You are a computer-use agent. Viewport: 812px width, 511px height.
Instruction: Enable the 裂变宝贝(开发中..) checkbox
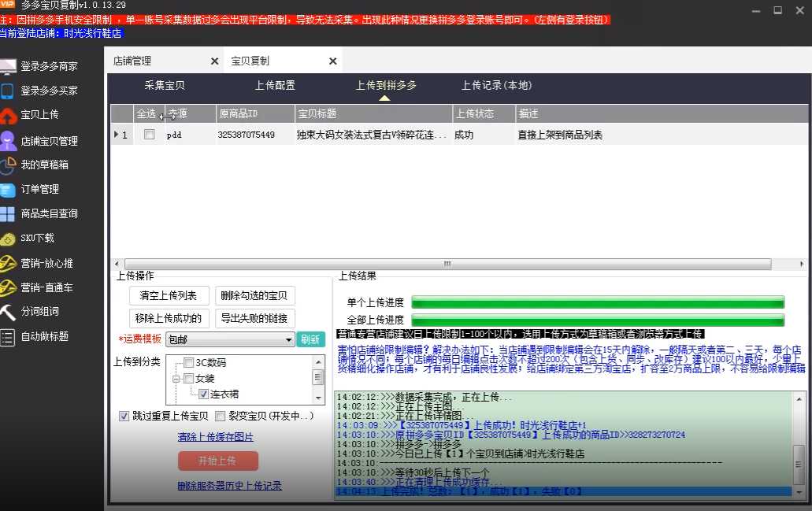point(220,416)
